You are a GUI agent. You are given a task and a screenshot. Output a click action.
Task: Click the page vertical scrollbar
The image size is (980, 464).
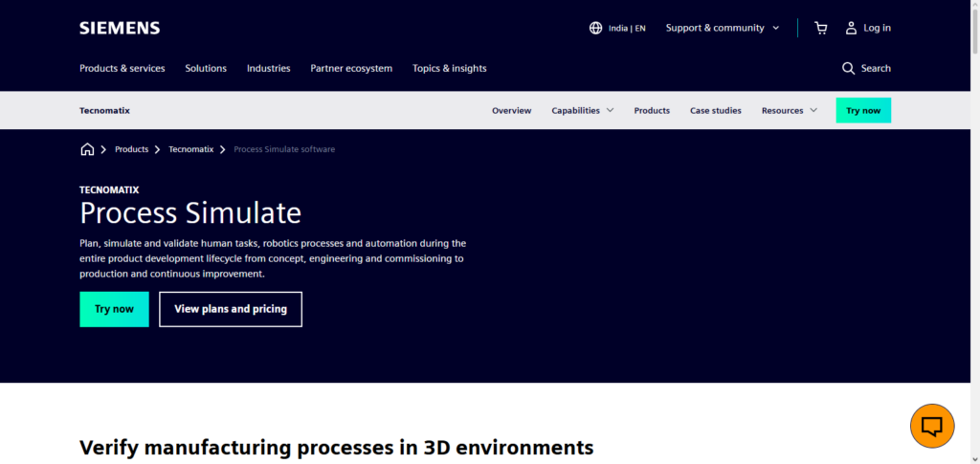(975, 232)
